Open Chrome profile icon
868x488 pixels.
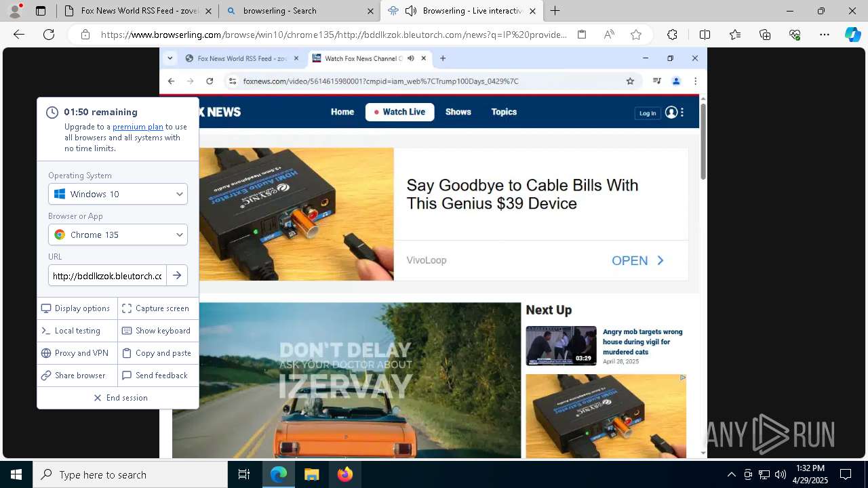coord(676,81)
